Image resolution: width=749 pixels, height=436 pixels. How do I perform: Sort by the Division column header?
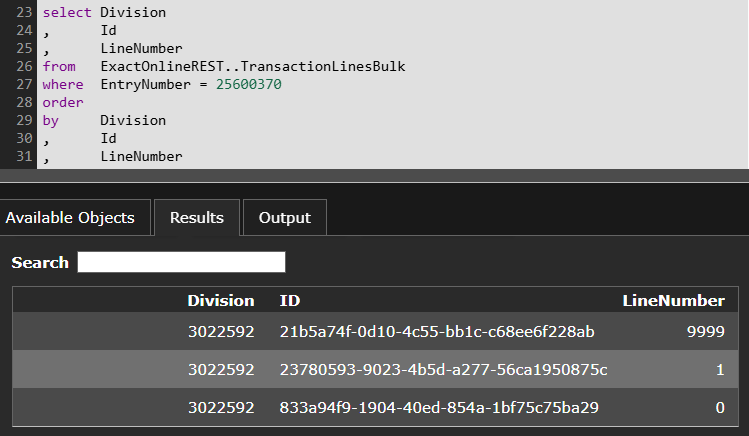pyautogui.click(x=221, y=300)
